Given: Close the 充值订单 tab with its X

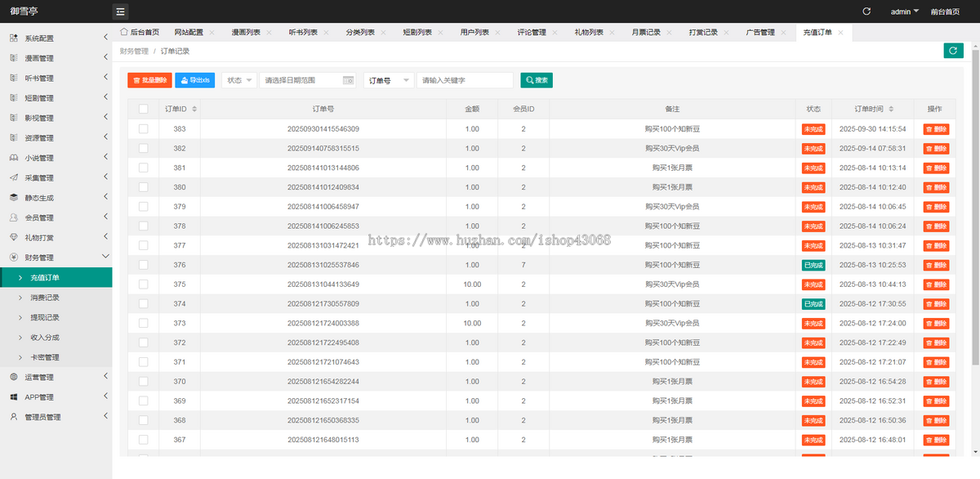Looking at the screenshot, I should pos(840,33).
